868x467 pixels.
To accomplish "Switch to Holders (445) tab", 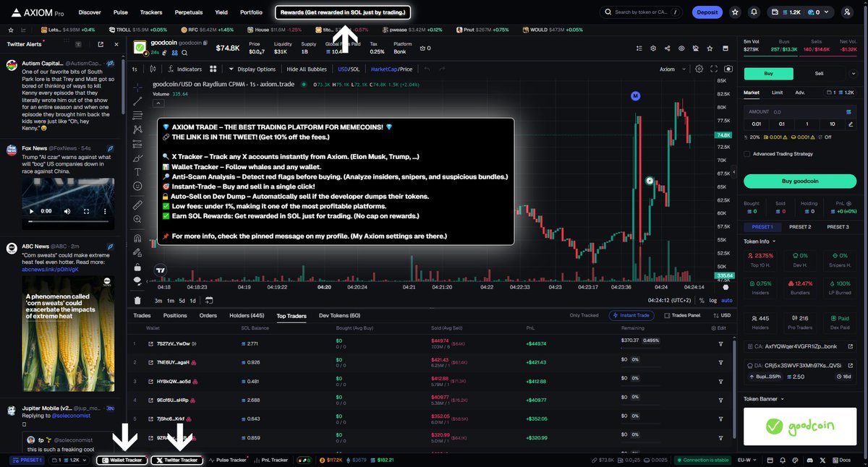I will click(x=247, y=315).
